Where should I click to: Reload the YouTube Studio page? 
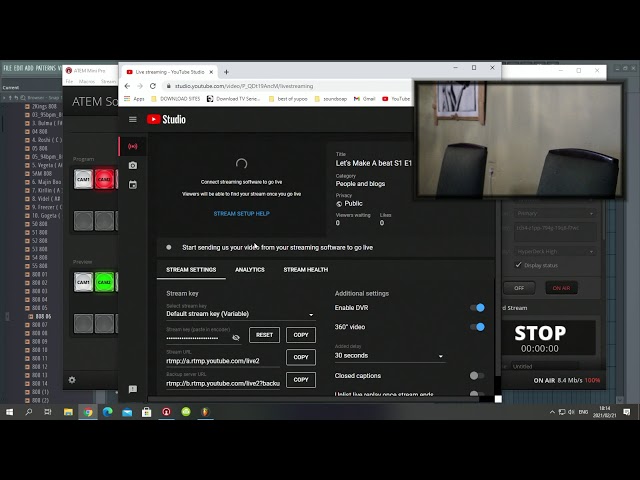click(x=153, y=86)
